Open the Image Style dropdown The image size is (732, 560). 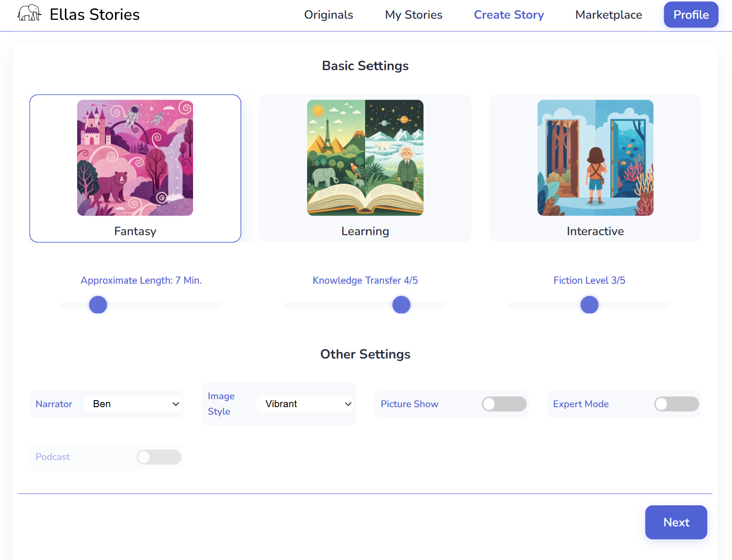click(305, 404)
